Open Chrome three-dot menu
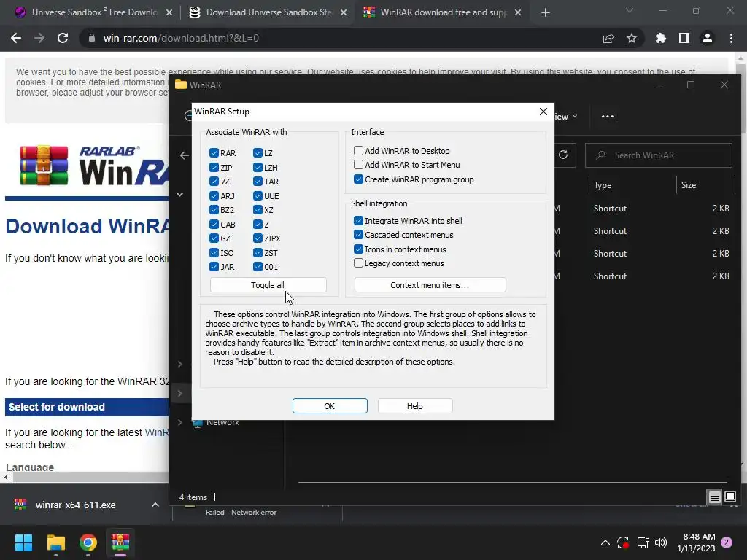 pyautogui.click(x=731, y=38)
